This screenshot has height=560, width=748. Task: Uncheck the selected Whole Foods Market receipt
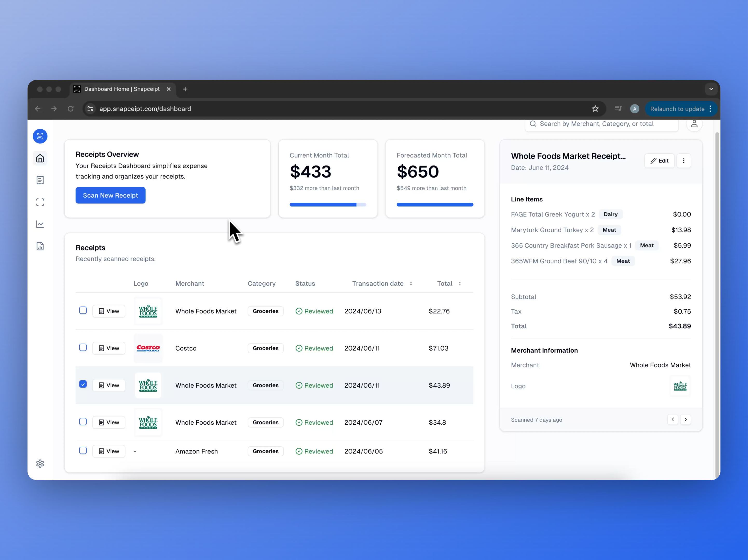tap(83, 385)
